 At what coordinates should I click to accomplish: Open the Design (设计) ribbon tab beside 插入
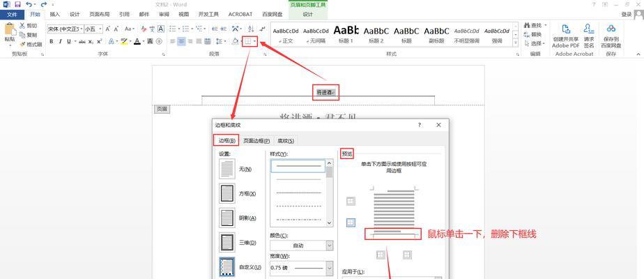(x=75, y=15)
